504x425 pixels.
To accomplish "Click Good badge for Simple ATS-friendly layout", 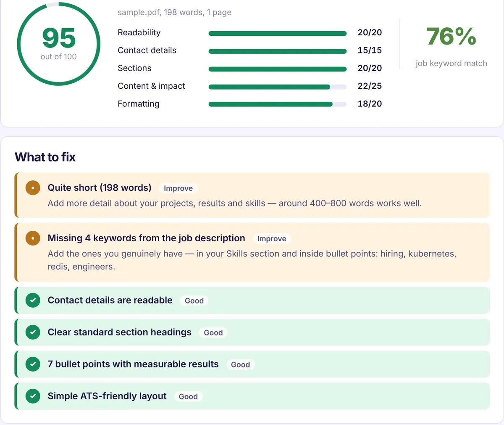I will (188, 396).
